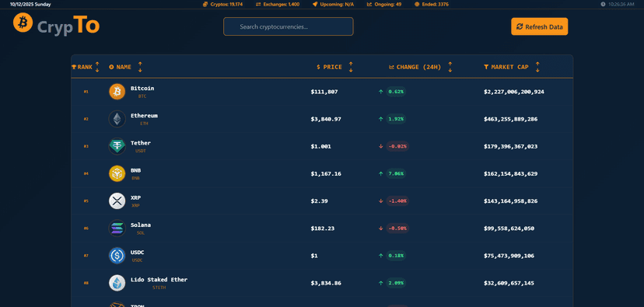This screenshot has height=307, width=644.
Task: Click the Solana coin icon
Action: pos(117,229)
